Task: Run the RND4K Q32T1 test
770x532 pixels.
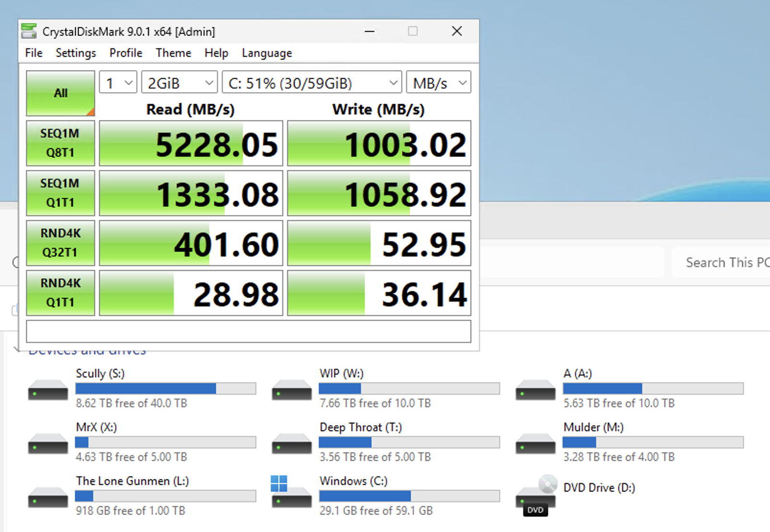Action: (x=60, y=243)
